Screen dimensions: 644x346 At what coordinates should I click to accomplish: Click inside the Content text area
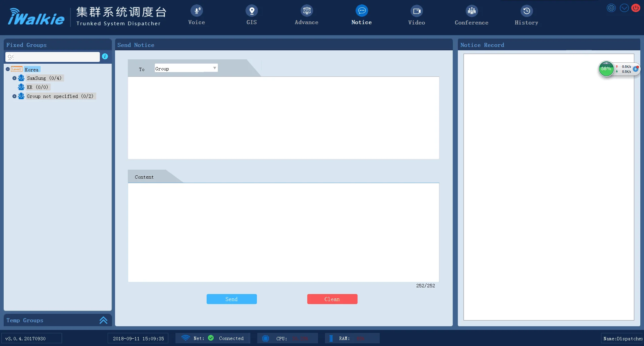pyautogui.click(x=283, y=232)
